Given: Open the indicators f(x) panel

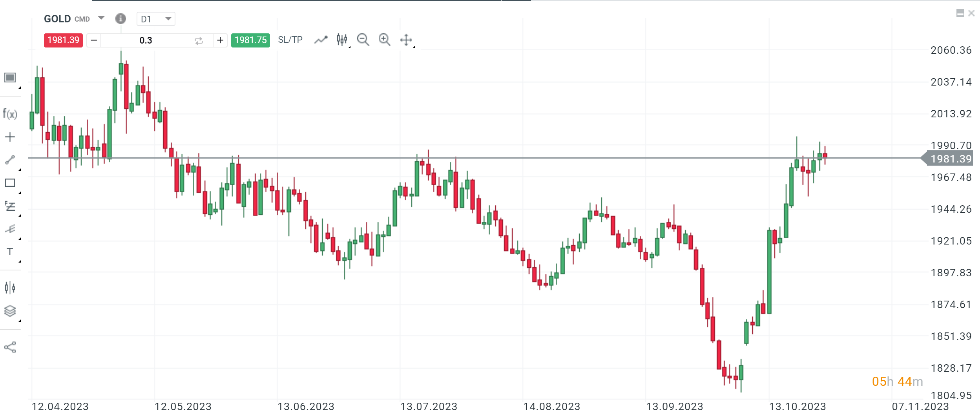Looking at the screenshot, I should (x=10, y=113).
